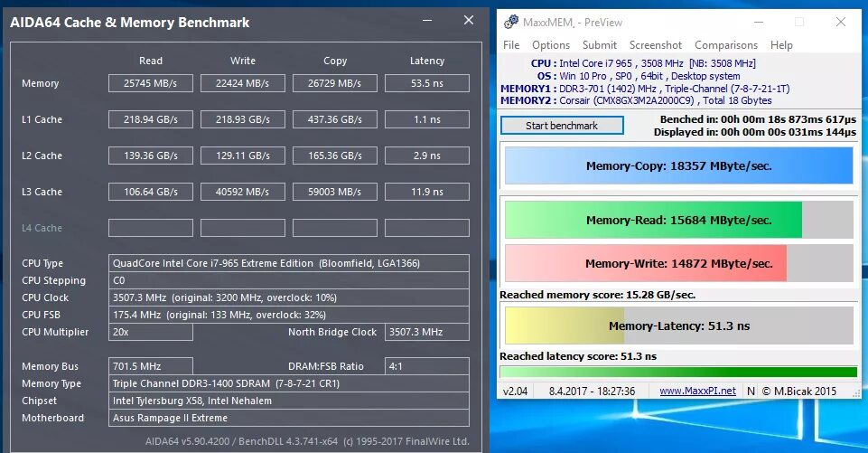
Task: Click the date 8.4.2017 - 18:27:36 status entry
Action: coord(592,391)
